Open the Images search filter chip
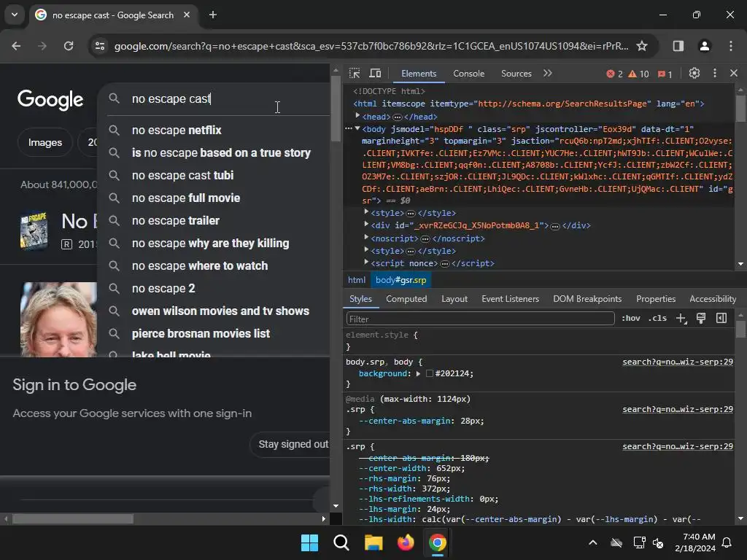This screenshot has width=747, height=560. pyautogui.click(x=44, y=142)
